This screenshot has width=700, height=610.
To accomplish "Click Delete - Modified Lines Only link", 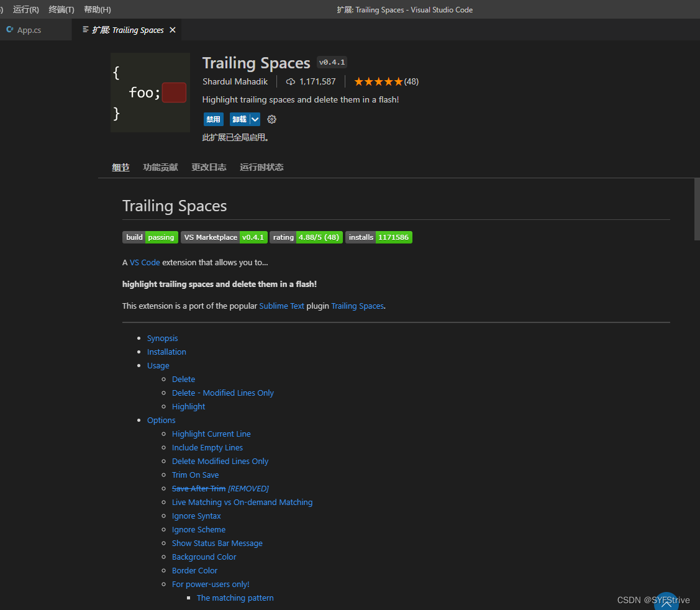I will point(223,393).
